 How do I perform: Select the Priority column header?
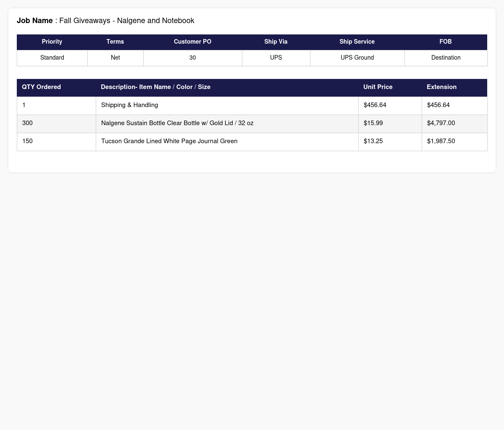tap(52, 42)
